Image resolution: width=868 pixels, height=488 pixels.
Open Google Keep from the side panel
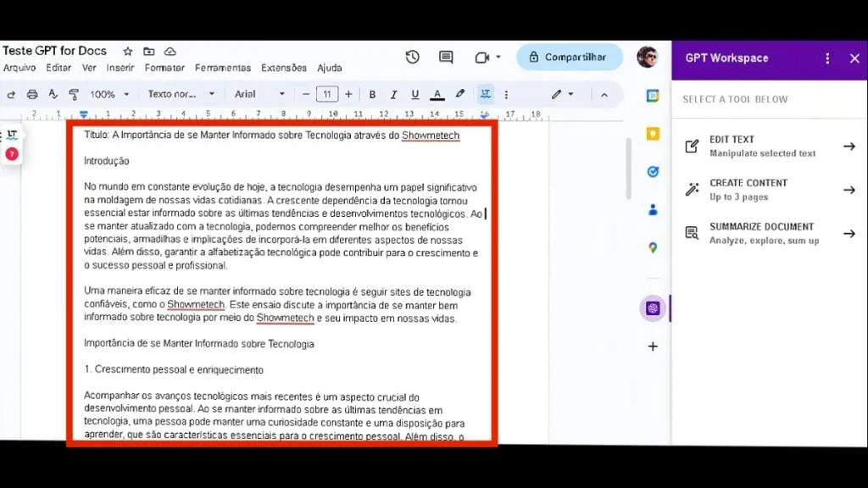pos(653,134)
